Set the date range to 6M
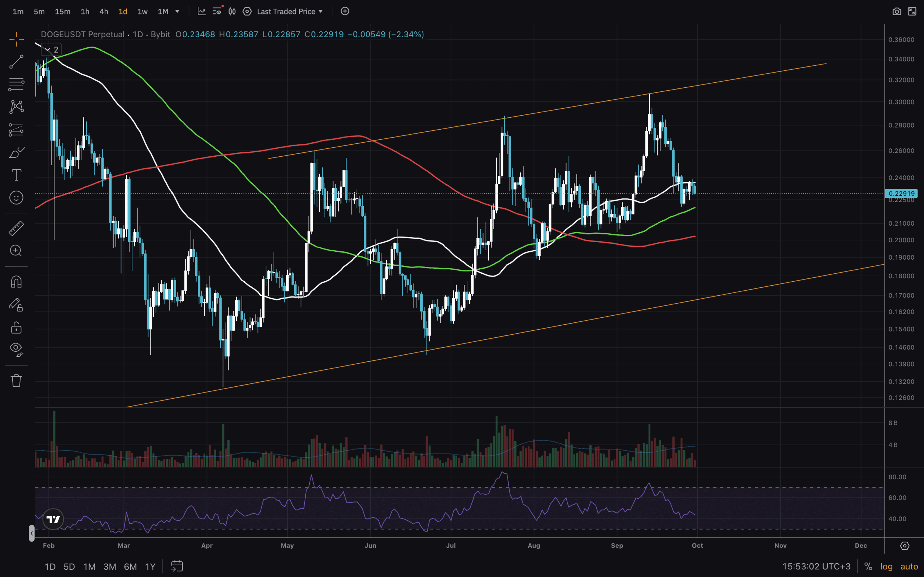924x577 pixels. 130,566
